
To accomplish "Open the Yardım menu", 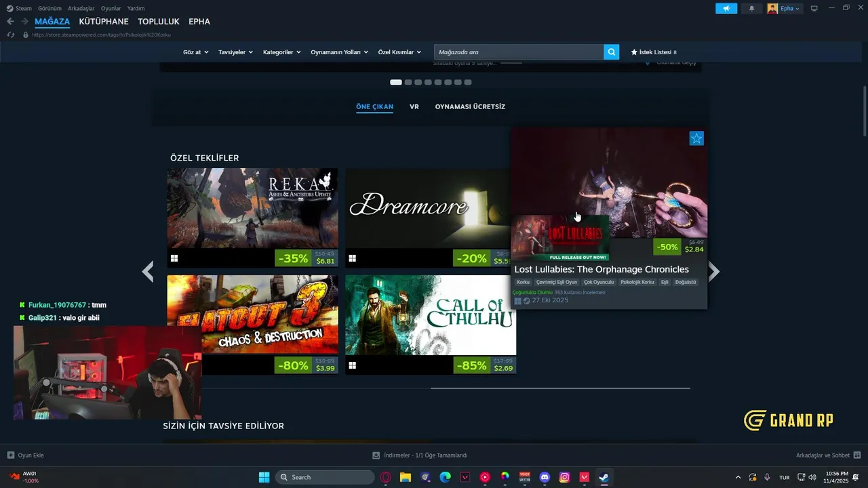I will (x=136, y=8).
